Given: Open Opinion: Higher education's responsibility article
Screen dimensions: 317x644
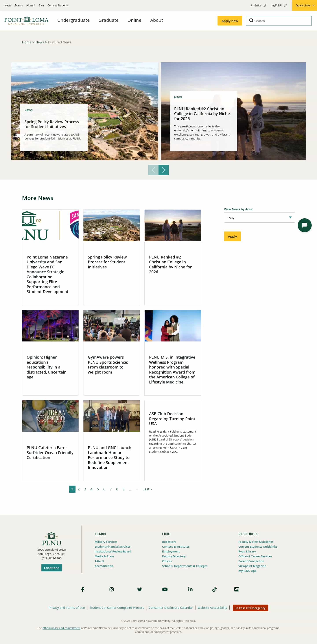Looking at the screenshot, I should [x=46, y=367].
